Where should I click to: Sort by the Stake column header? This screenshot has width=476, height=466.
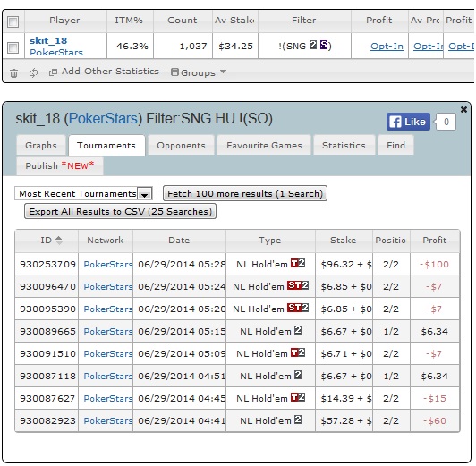pos(344,241)
